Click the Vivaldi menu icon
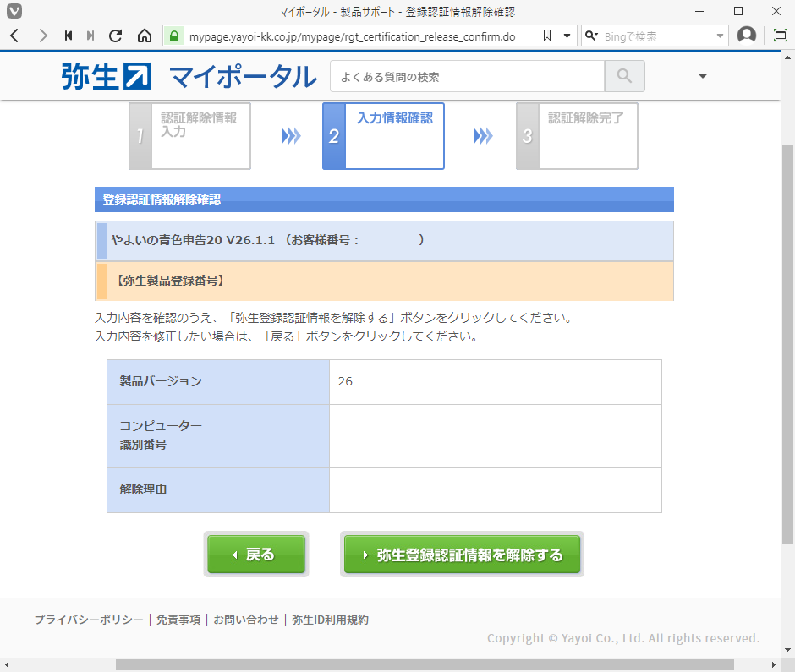Viewport: 795px width, 672px height. pyautogui.click(x=14, y=11)
